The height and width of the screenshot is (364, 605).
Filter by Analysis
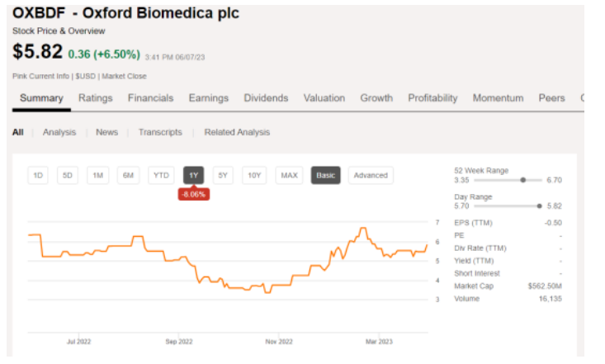(59, 132)
